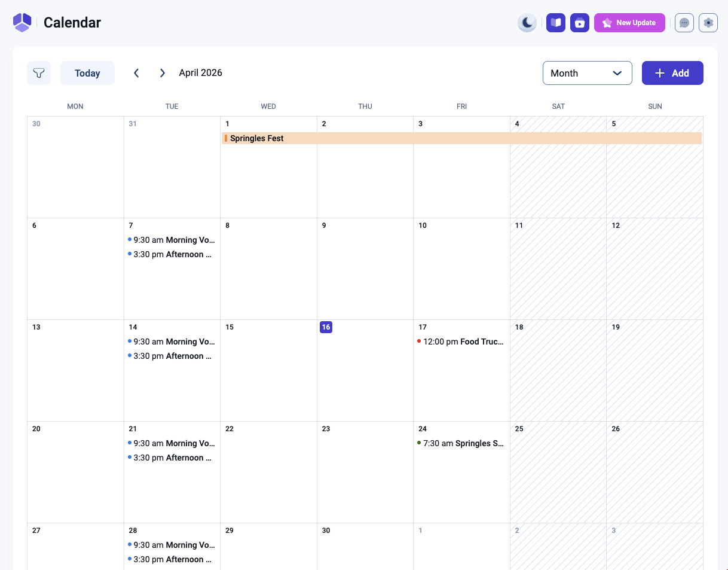
Task: Advance to the next month
Action: click(162, 73)
